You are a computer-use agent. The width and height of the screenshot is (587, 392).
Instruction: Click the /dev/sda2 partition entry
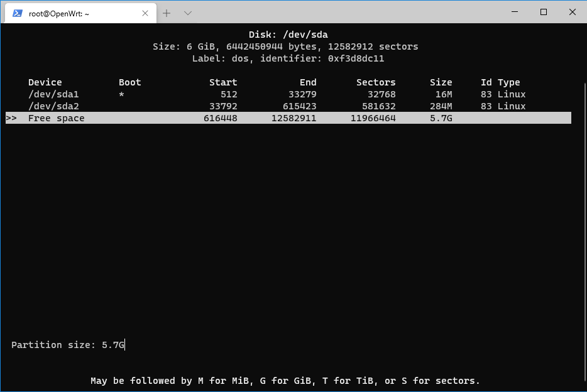[53, 106]
